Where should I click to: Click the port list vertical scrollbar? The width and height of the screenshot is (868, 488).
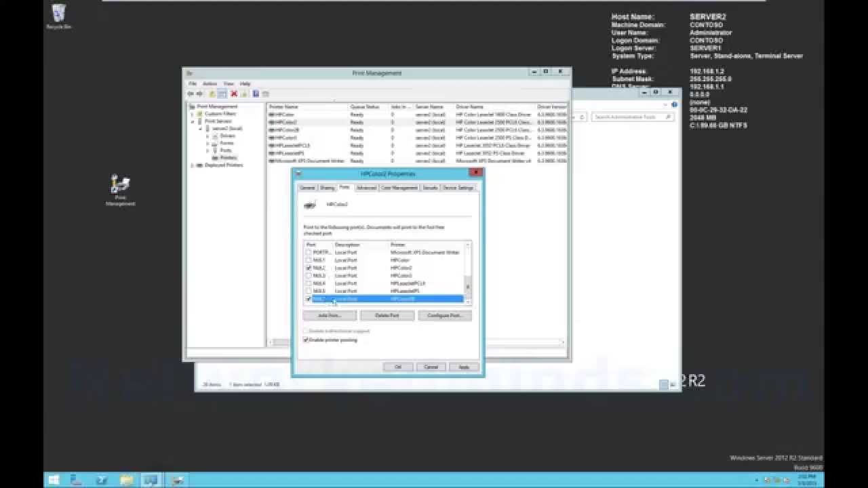[467, 273]
